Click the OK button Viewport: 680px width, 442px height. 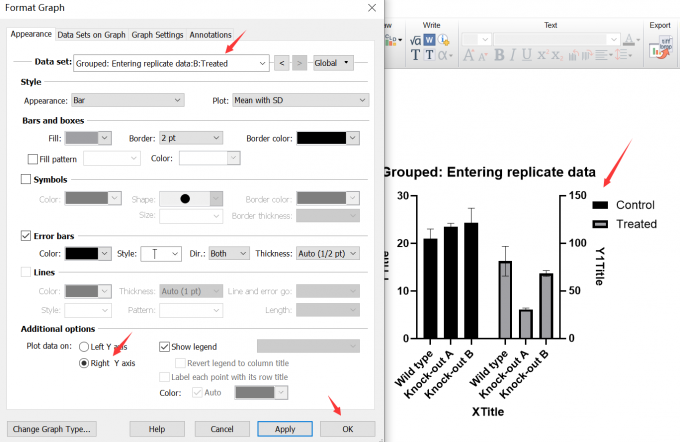(x=348, y=429)
